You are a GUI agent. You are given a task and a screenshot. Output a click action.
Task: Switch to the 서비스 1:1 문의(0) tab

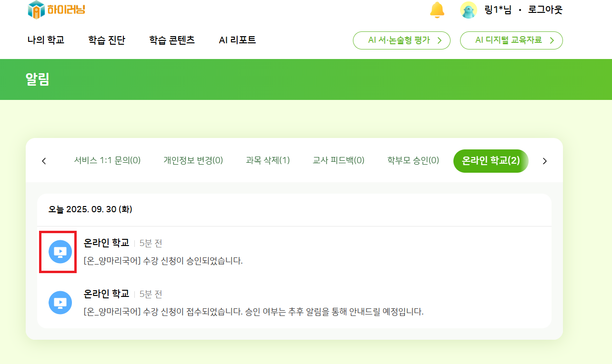tap(107, 160)
